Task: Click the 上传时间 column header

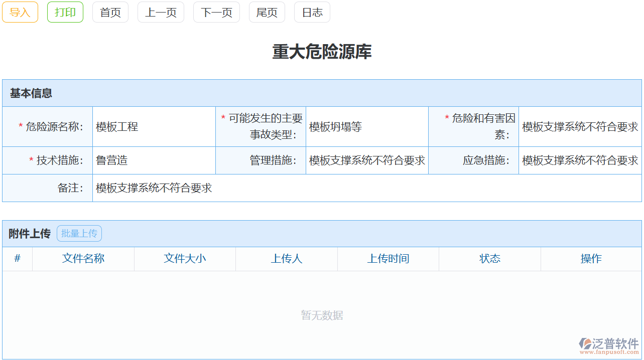Action: pos(388,259)
